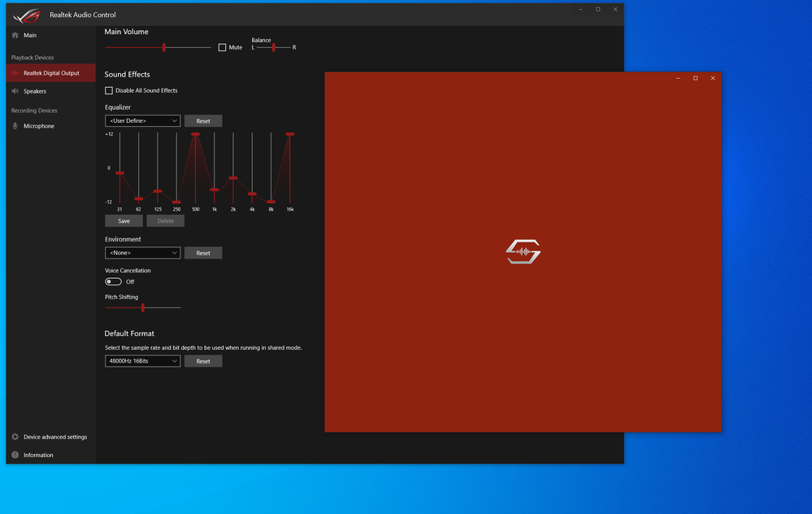Screen dimensions: 812x514
Task: Click the Speakers speaker icon
Action: (x=15, y=91)
